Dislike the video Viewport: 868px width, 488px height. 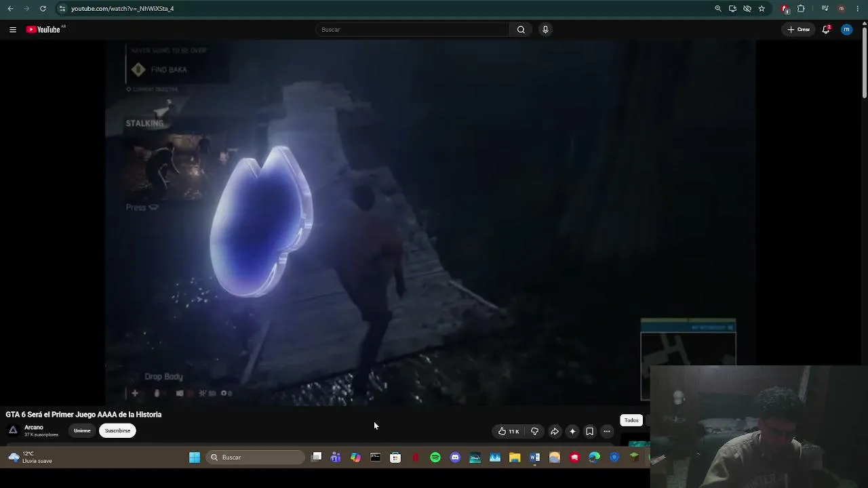click(534, 431)
